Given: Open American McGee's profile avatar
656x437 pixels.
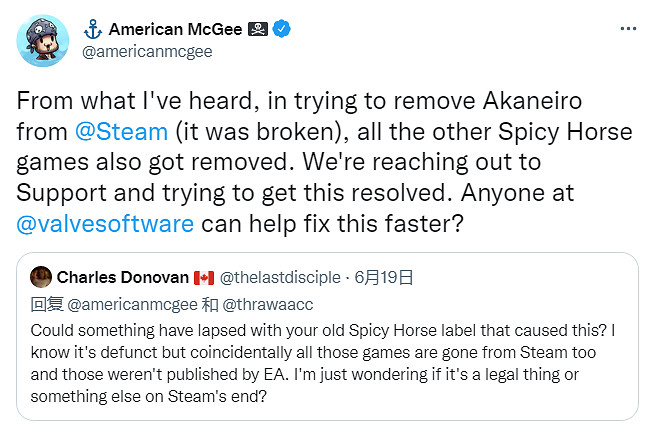Looking at the screenshot, I should 43,41.
